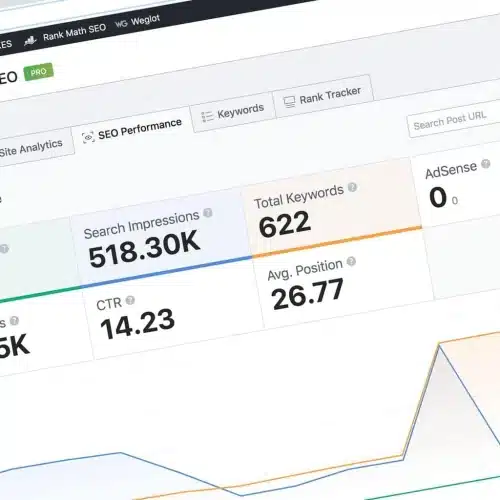Click the Rank Math SEO bar-chart icon
The height and width of the screenshot is (500, 500).
pyautogui.click(x=30, y=41)
